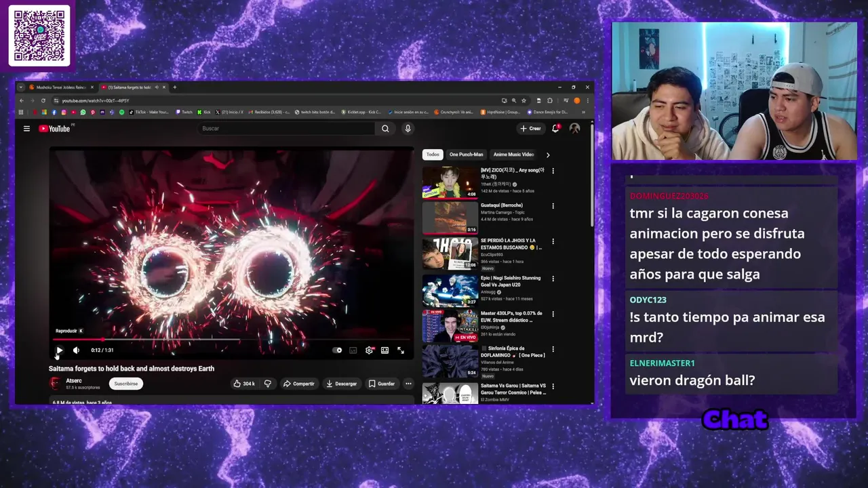Image resolution: width=868 pixels, height=488 pixels.
Task: Open the browser extensions puzzle icon
Action: (550, 100)
